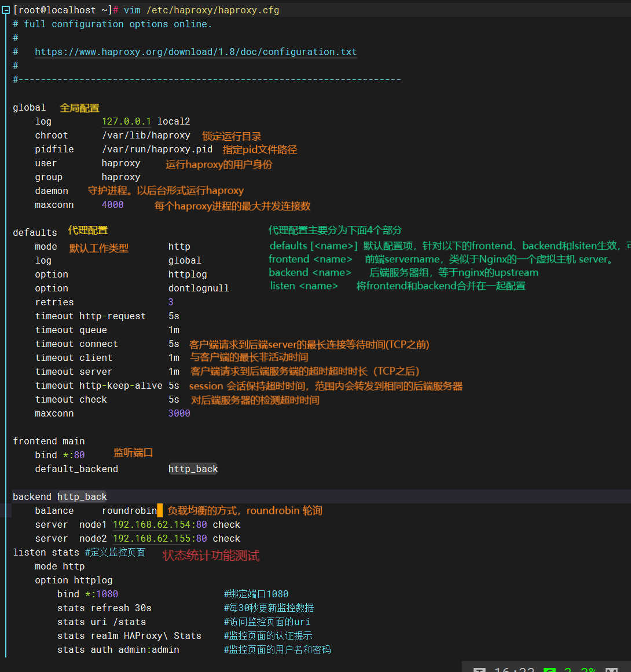Click the orange cursor block after roundrobin
The height and width of the screenshot is (672, 631).
(x=160, y=510)
